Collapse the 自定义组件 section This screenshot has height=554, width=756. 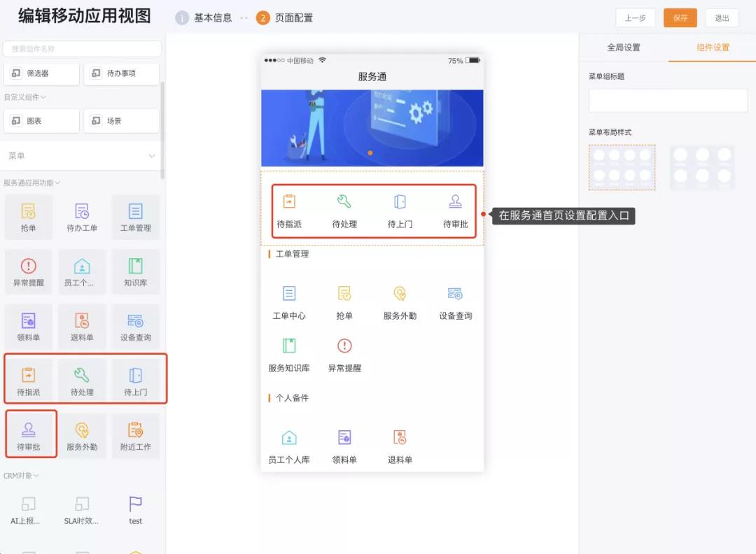coord(25,97)
